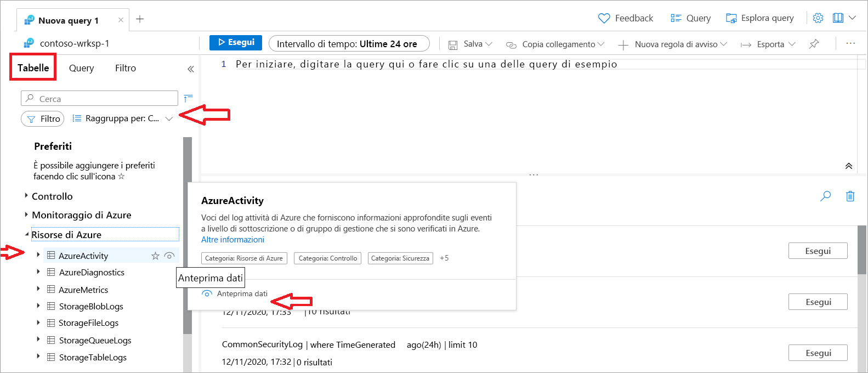
Task: Open Copia collegamento dropdown
Action: 555,44
